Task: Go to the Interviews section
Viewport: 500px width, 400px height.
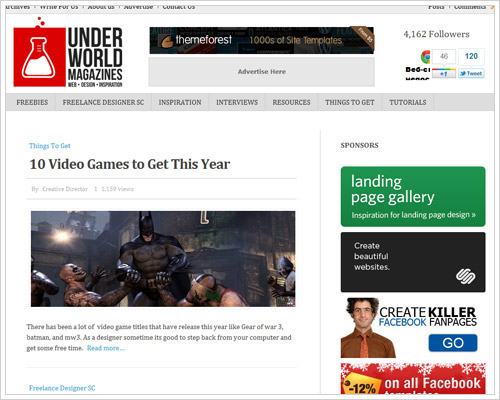Action: pyautogui.click(x=237, y=102)
